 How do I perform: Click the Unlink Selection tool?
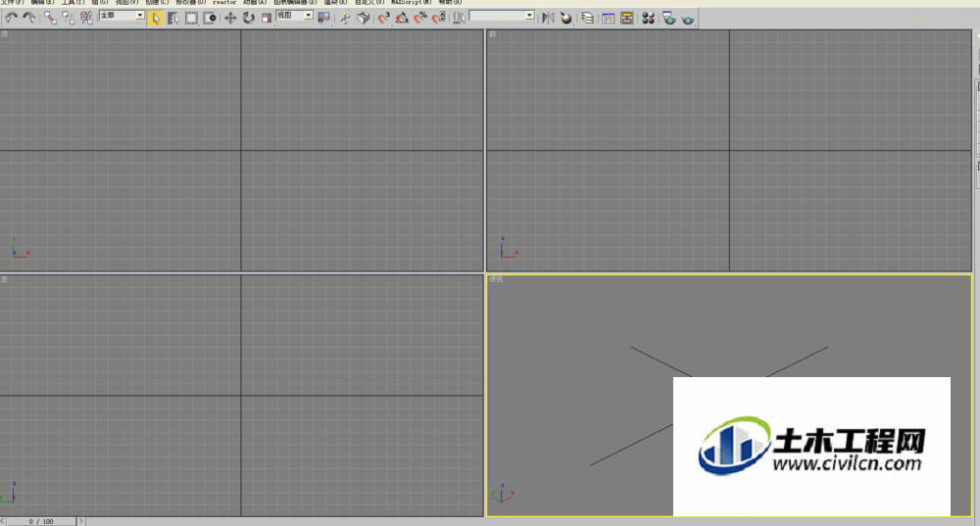pyautogui.click(x=69, y=18)
